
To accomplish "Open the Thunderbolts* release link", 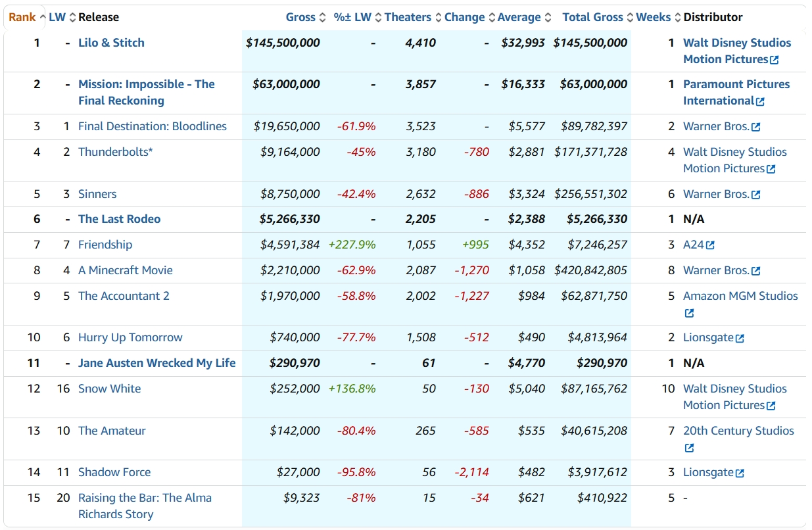I will click(116, 152).
